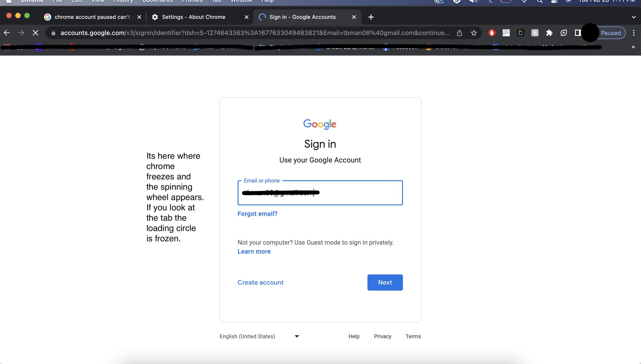641x364 pixels.
Task: Show hidden bookmarks overflow chevron
Action: [x=633, y=47]
